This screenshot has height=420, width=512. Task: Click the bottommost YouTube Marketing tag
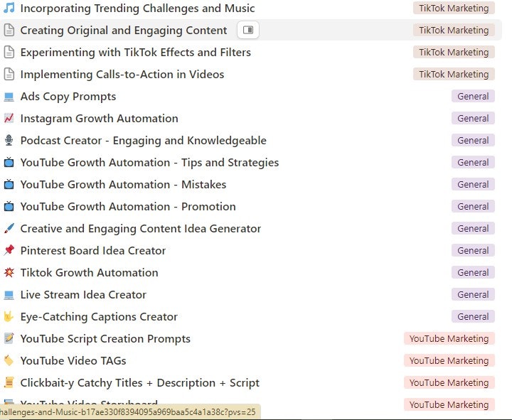point(449,404)
